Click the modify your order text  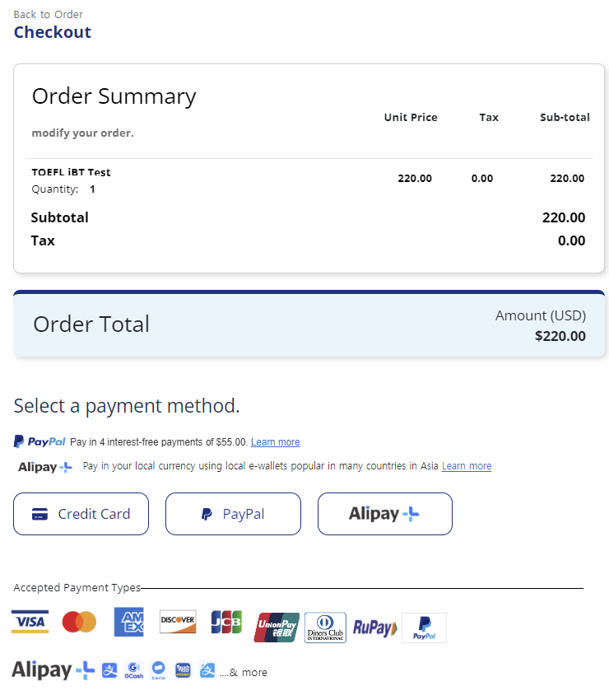pos(82,133)
